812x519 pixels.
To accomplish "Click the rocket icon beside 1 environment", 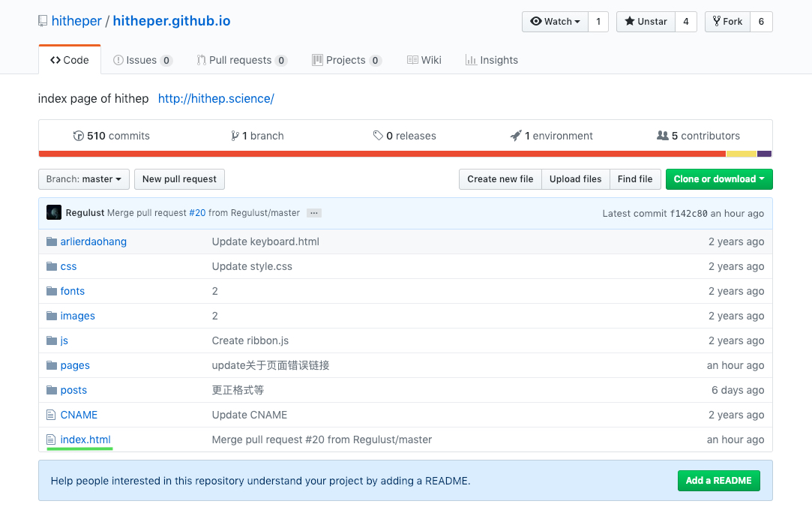I will [x=516, y=136].
